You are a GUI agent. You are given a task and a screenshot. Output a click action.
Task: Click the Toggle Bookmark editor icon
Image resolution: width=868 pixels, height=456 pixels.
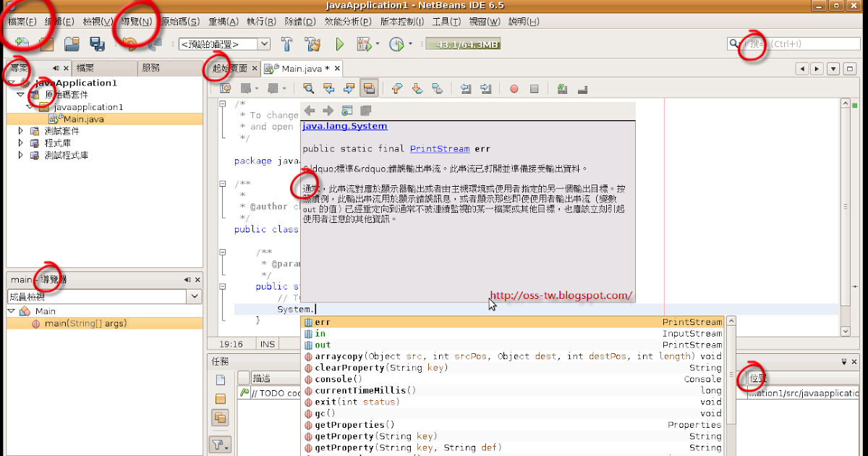(437, 88)
